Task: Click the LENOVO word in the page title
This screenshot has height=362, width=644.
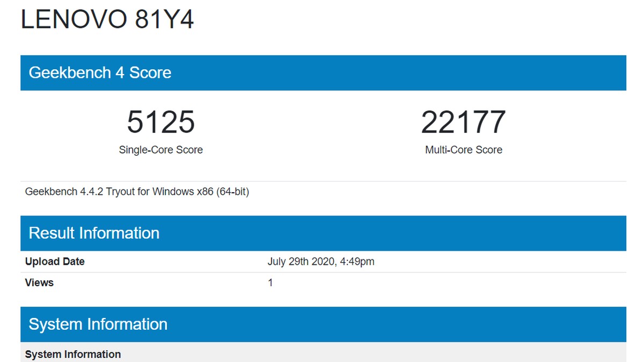Action: pos(71,19)
